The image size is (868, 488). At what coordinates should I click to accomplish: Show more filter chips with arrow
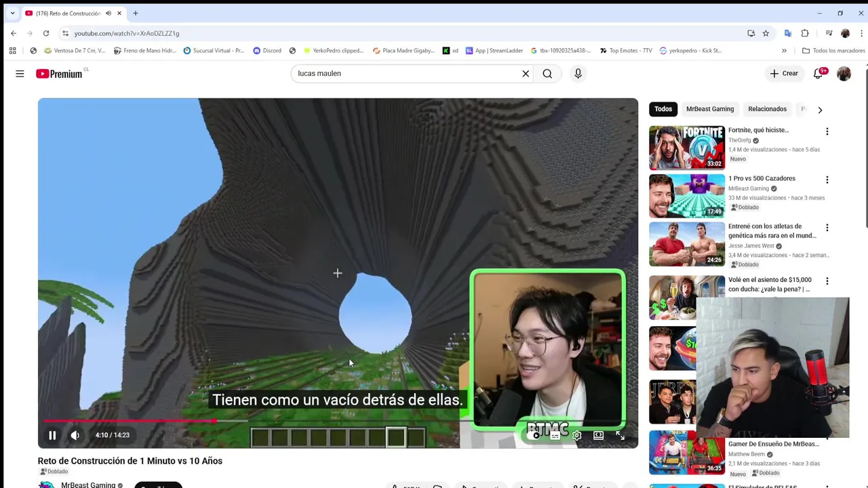coord(820,110)
